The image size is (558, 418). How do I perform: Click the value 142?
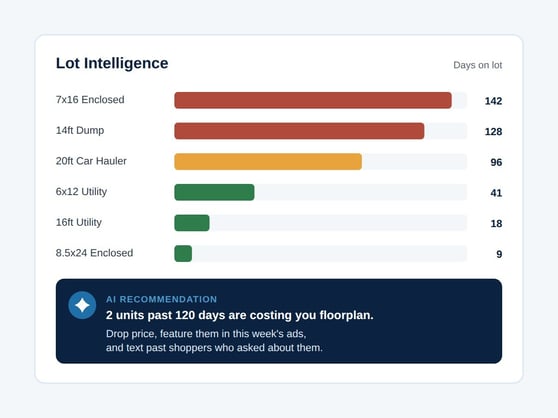(493, 101)
